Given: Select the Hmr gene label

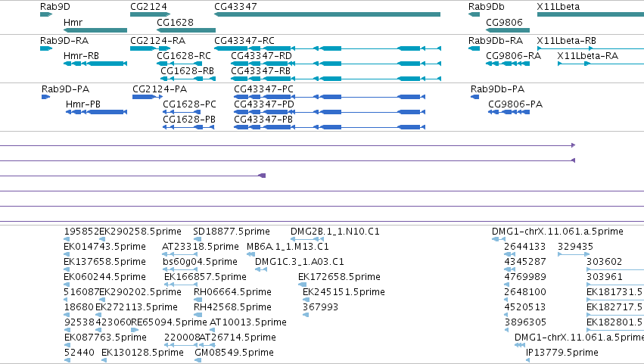Looking at the screenshot, I should (73, 22).
